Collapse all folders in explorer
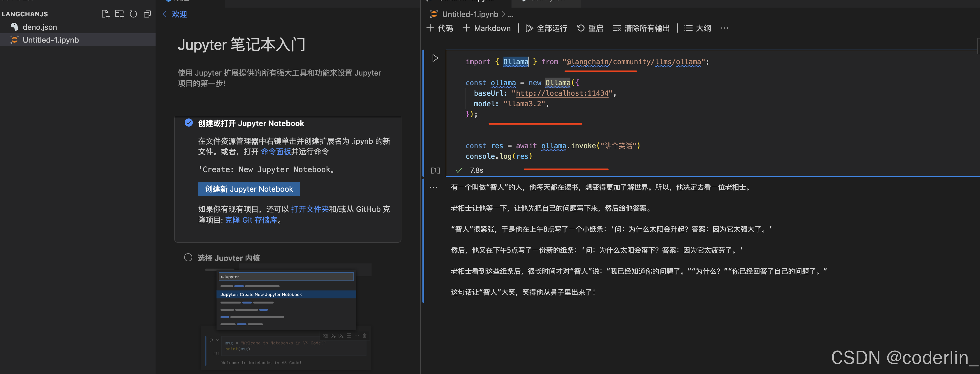This screenshot has height=374, width=980. [147, 14]
